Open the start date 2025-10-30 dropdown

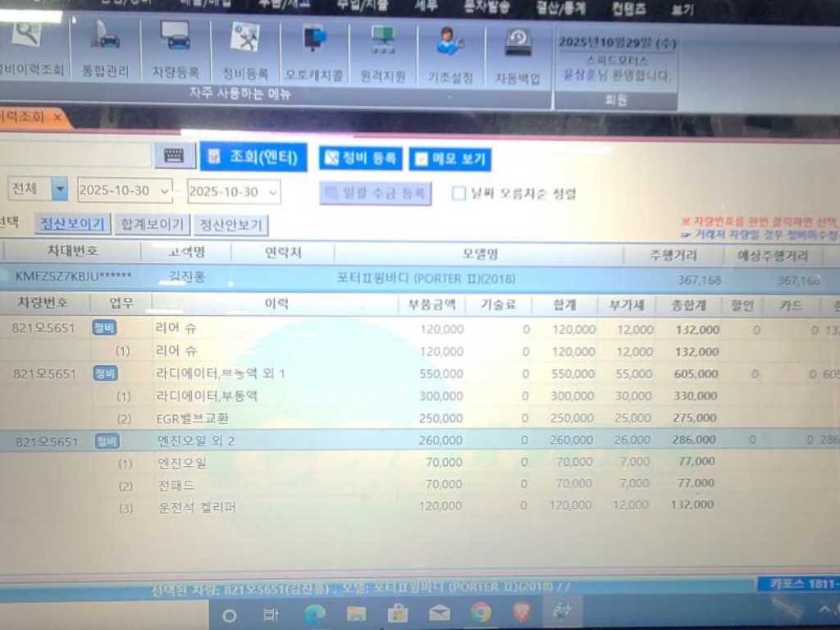pyautogui.click(x=165, y=191)
